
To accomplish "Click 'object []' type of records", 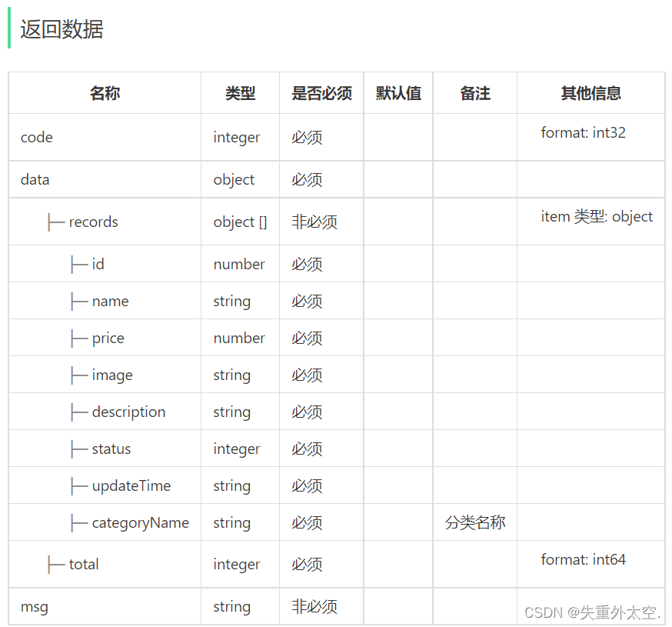I will (241, 222).
